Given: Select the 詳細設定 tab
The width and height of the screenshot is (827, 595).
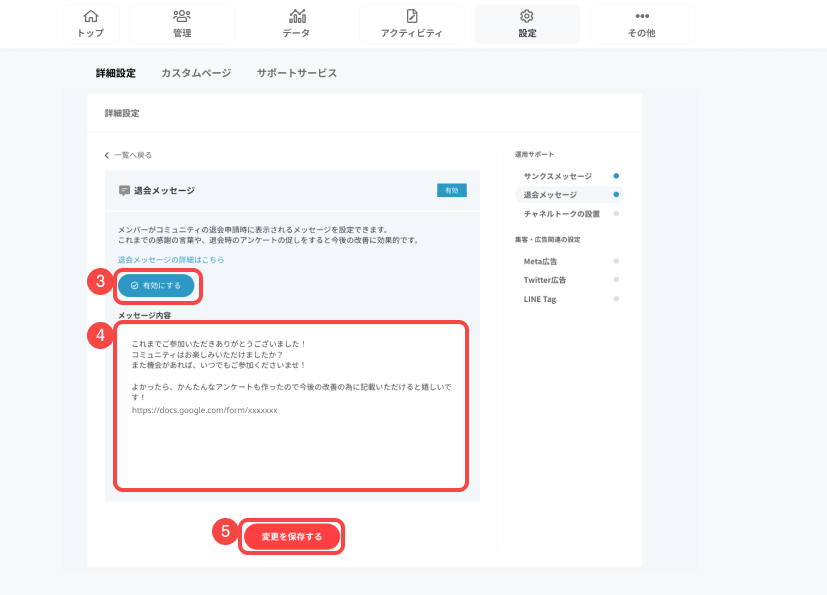Looking at the screenshot, I should 115,73.
